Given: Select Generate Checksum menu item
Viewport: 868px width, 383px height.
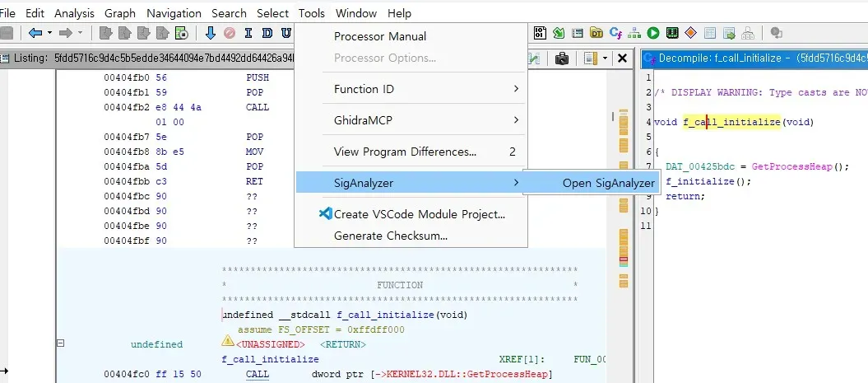Looking at the screenshot, I should click(390, 236).
